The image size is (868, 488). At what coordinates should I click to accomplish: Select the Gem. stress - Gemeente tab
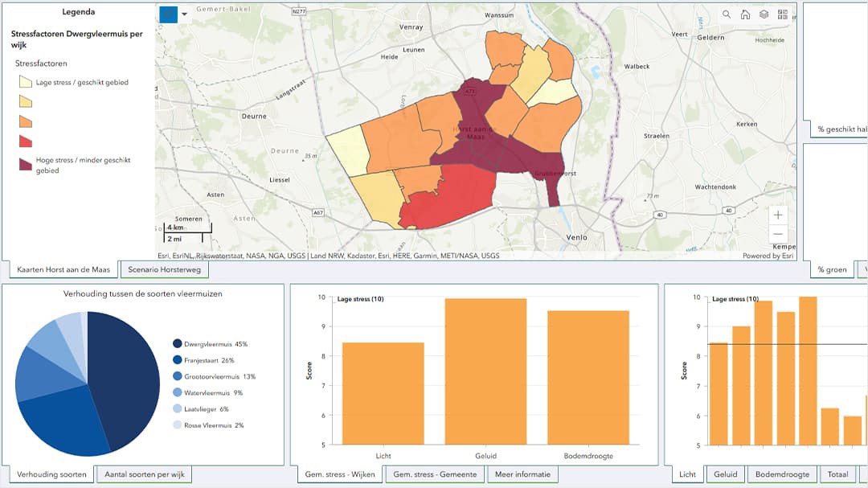pos(435,474)
